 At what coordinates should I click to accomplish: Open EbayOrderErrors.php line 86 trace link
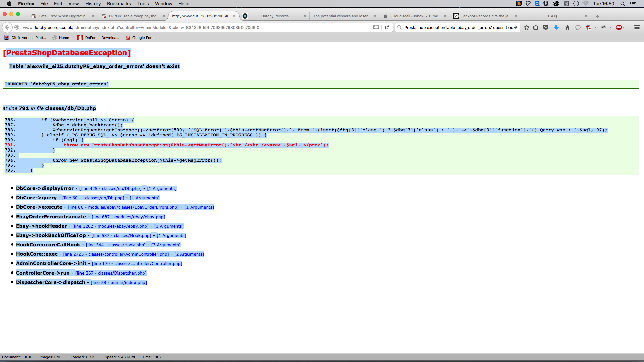tap(123, 207)
